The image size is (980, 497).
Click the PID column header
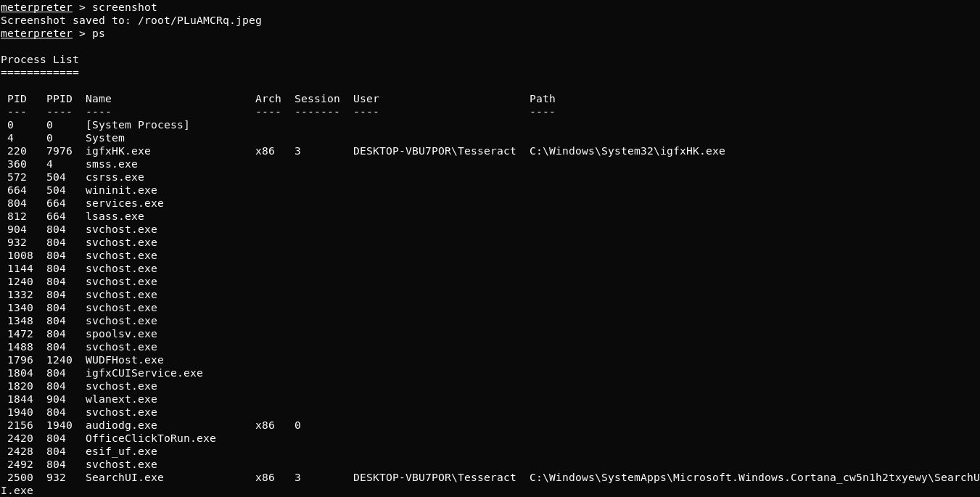coord(17,99)
